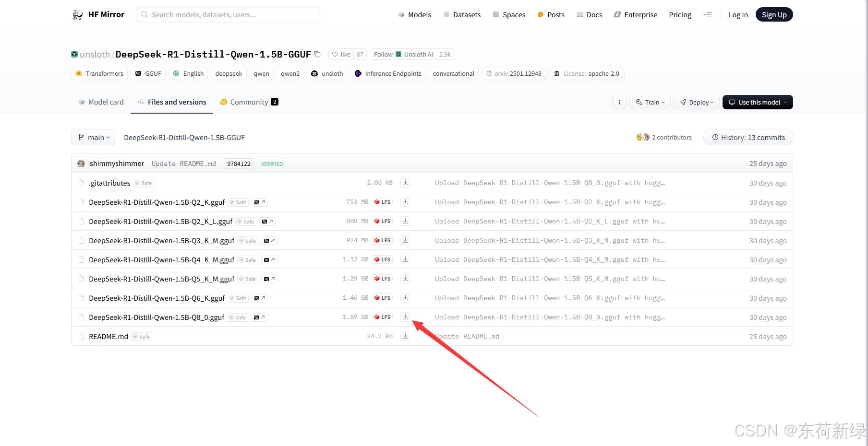Download the Q4_K_M.gguf file
This screenshot has width=868, height=446.
(405, 259)
